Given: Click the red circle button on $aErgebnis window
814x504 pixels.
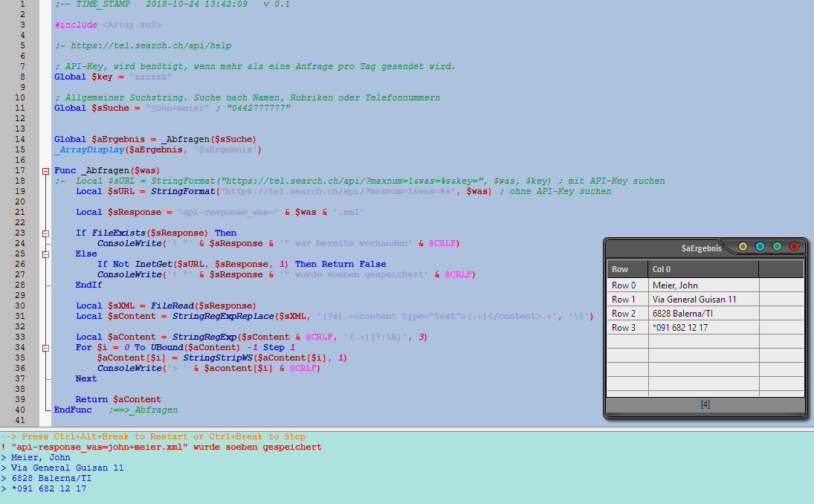Looking at the screenshot, I should pyautogui.click(x=794, y=247).
